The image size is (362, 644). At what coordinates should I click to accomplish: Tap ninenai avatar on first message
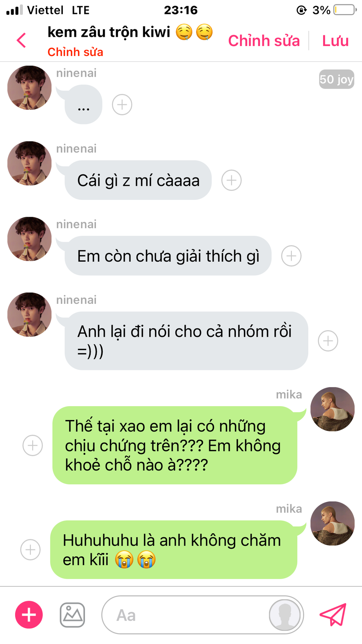click(30, 88)
